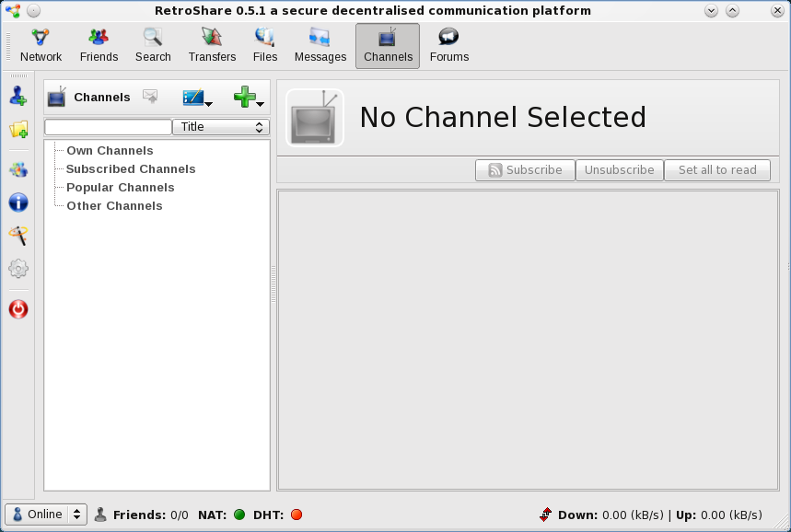Viewport: 791px width, 532px height.
Task: Click the 'Down: 0.00 (kB/s)' rate text
Action: click(x=611, y=515)
